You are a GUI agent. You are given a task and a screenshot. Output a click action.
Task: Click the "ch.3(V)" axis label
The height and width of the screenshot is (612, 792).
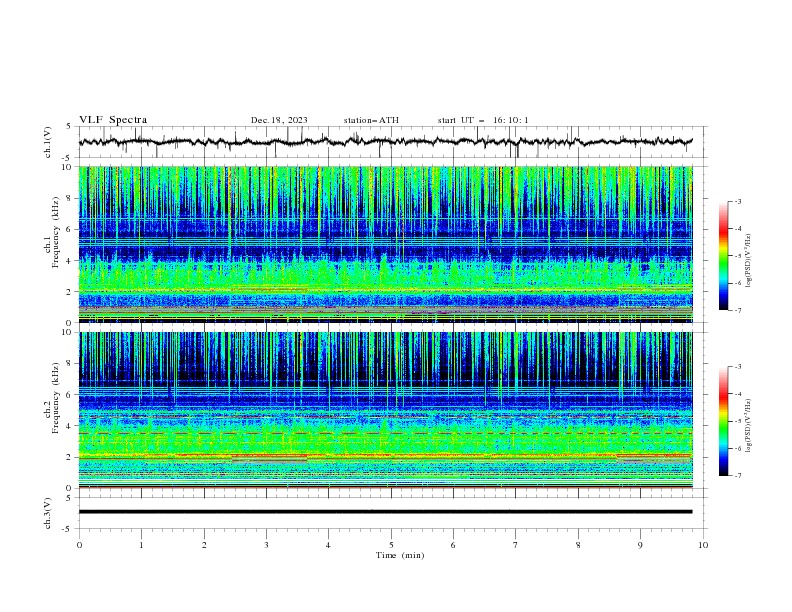(x=48, y=513)
